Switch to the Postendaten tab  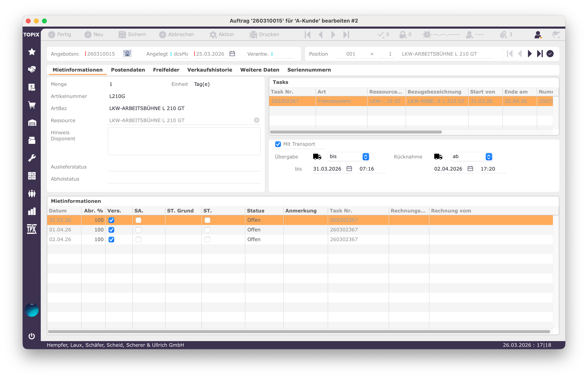128,70
